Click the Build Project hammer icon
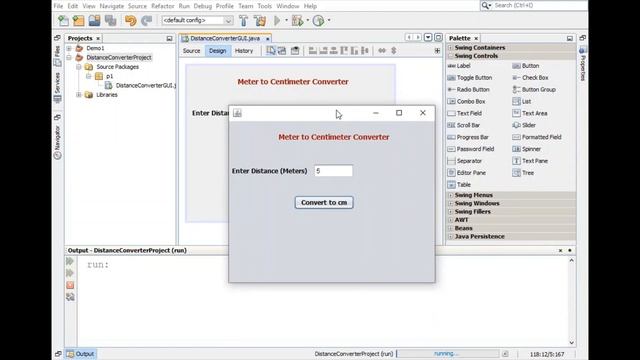The width and height of the screenshot is (640, 360). (x=244, y=20)
